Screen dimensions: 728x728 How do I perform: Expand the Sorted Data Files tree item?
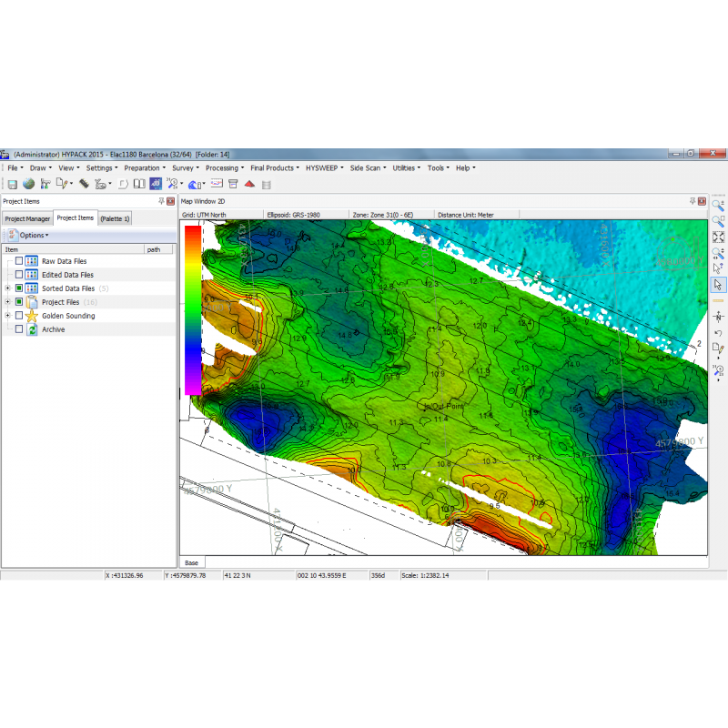coord(5,288)
